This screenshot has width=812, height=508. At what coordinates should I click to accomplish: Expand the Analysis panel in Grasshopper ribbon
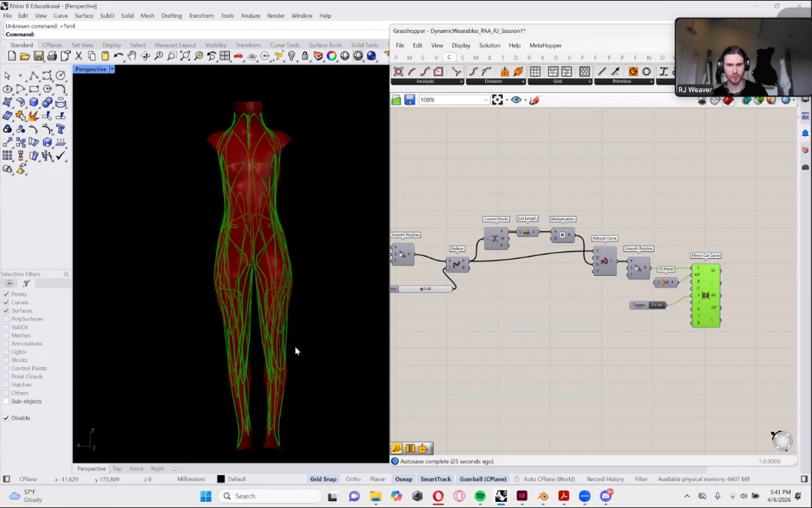pyautogui.click(x=461, y=81)
